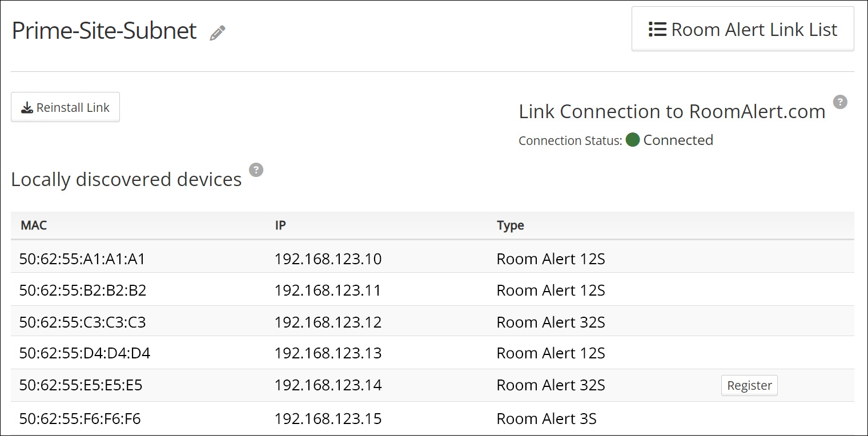Click the green Connected status indicator
The height and width of the screenshot is (436, 868).
632,140
